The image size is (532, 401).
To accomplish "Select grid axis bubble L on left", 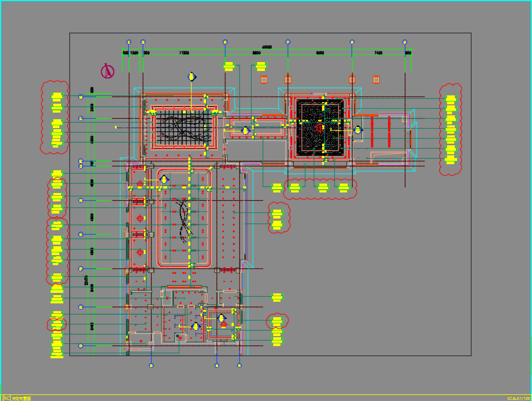I will (x=81, y=118).
